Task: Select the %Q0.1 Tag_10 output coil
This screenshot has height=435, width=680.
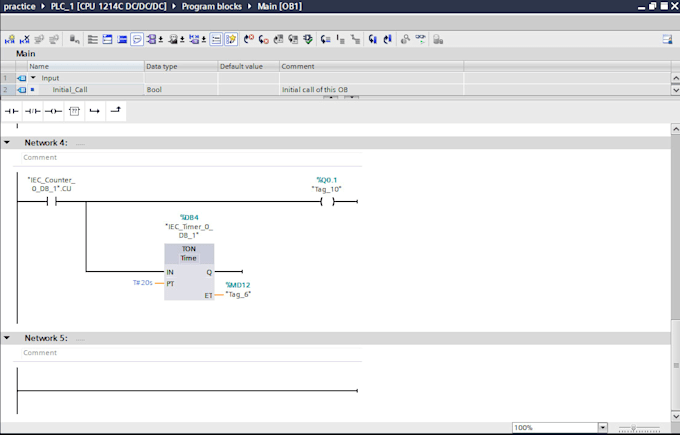Action: click(x=327, y=202)
